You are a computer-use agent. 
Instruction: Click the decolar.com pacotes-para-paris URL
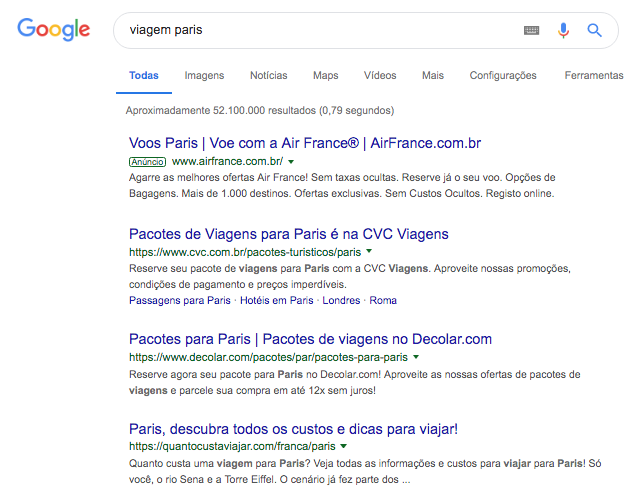click(x=268, y=358)
